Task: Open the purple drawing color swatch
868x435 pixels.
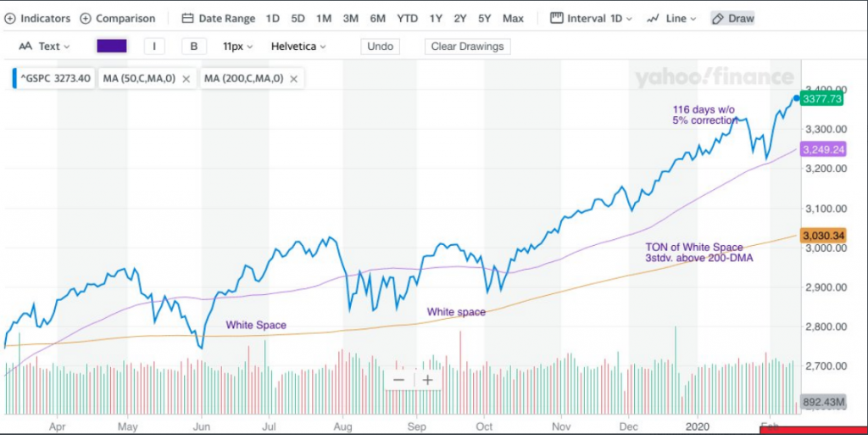Action: 111,47
